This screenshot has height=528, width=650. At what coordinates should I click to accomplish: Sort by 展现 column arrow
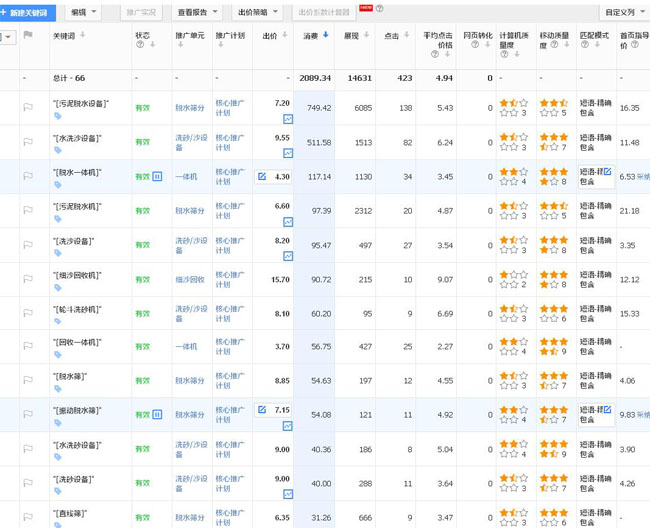366,35
